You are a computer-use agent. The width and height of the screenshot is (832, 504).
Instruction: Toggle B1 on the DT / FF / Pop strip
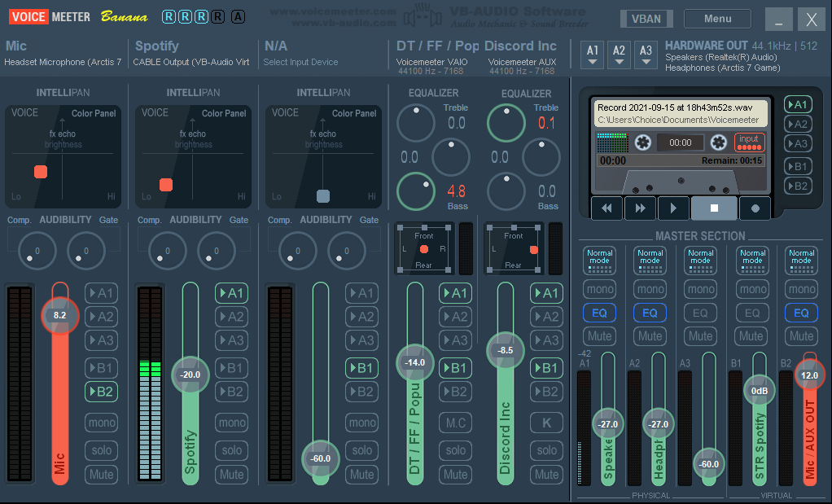pyautogui.click(x=455, y=368)
